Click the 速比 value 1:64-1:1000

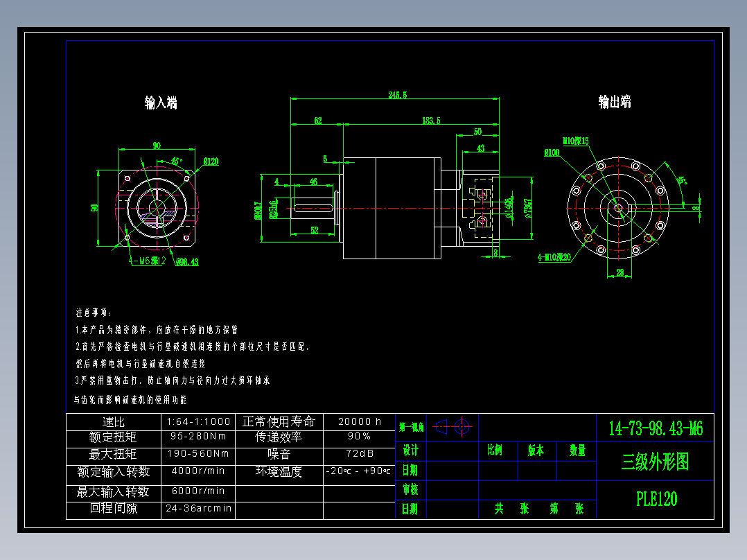click(x=200, y=421)
